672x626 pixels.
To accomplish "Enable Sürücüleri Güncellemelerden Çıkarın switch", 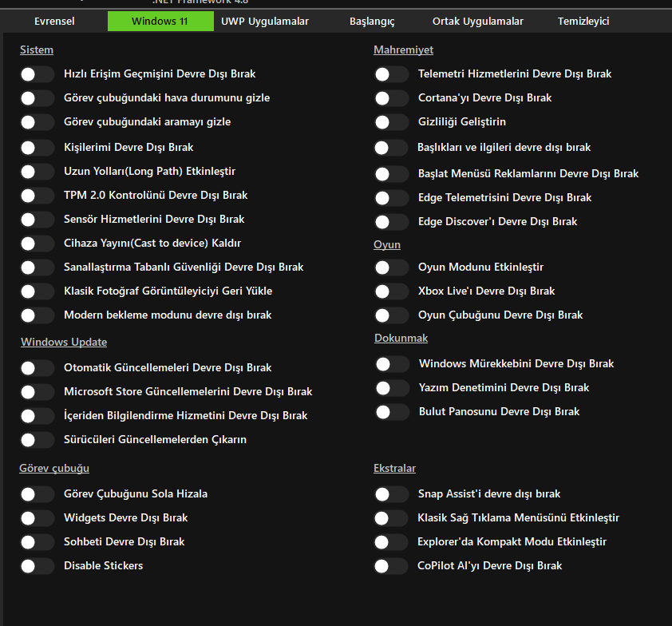I will pos(37,440).
